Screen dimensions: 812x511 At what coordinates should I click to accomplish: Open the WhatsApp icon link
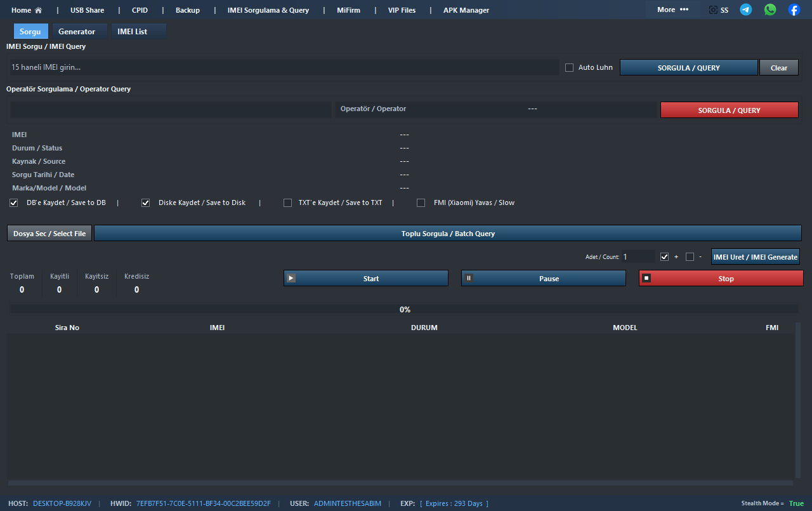(x=770, y=10)
